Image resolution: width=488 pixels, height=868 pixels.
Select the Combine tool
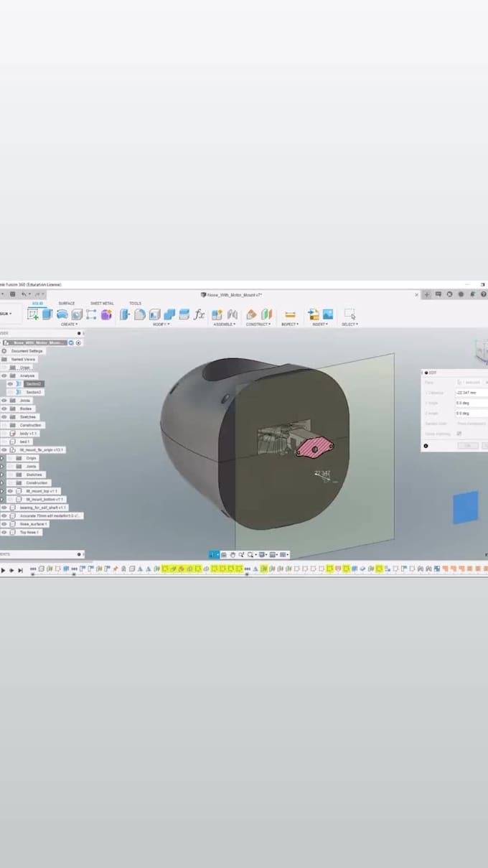[169, 314]
